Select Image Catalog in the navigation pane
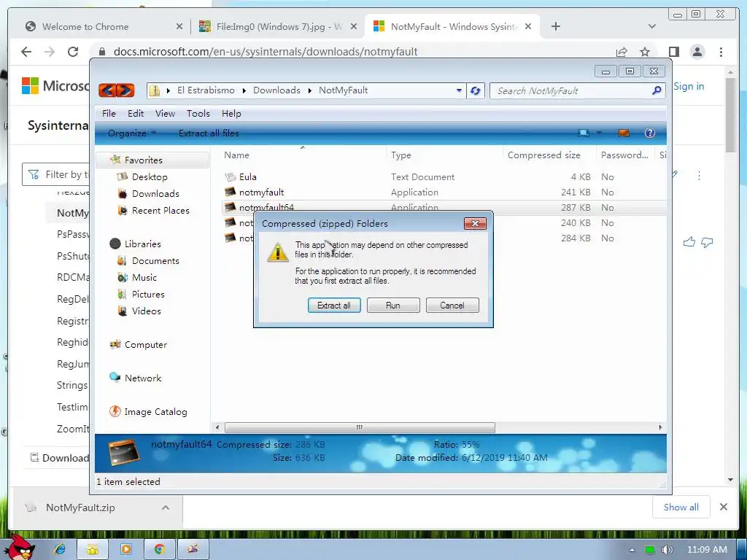Viewport: 747px width, 560px height. (155, 412)
